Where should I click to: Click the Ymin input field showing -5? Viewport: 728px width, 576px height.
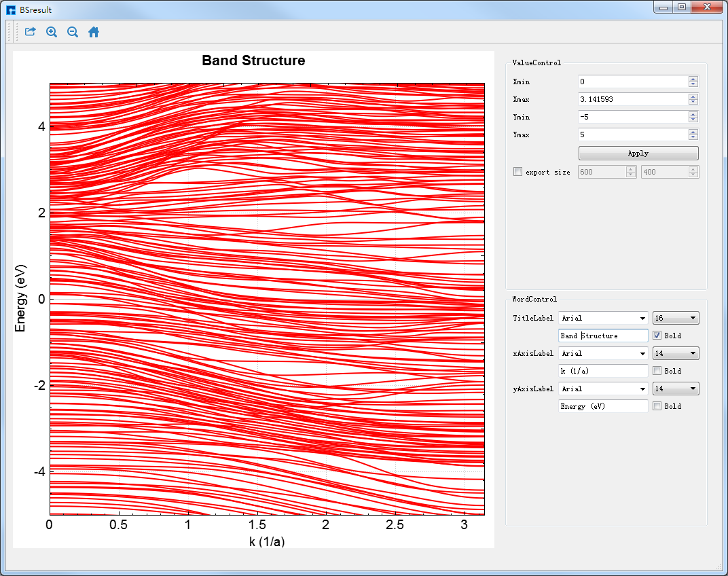tap(632, 117)
